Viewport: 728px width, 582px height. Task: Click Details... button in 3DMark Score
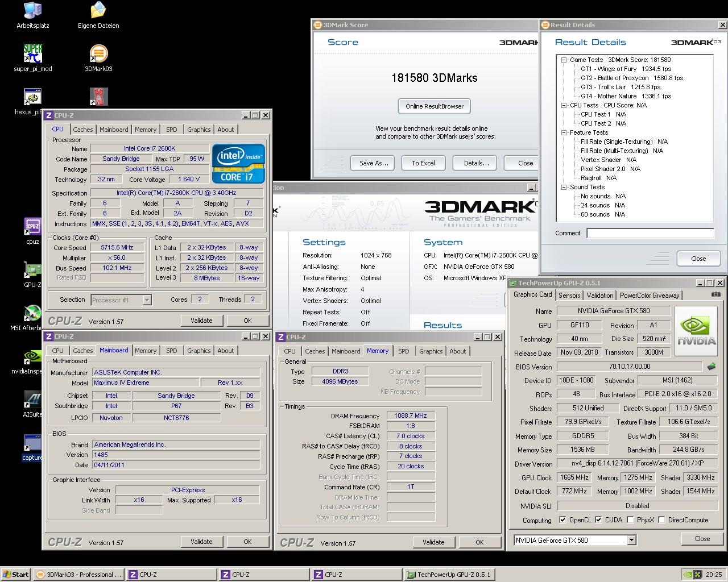pyautogui.click(x=476, y=163)
